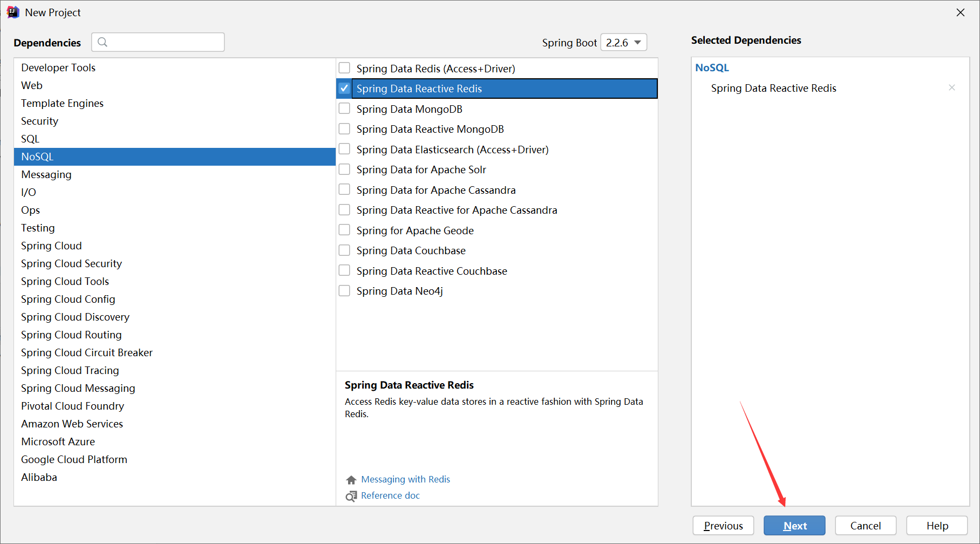Click Spring Data Reactive Redis in Selected Dependencies

[x=773, y=88]
